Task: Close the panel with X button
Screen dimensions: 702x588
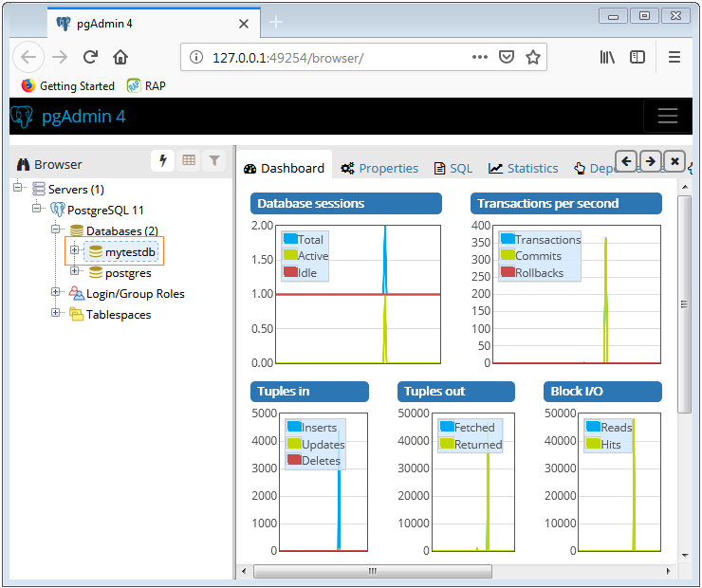Action: coord(674,161)
